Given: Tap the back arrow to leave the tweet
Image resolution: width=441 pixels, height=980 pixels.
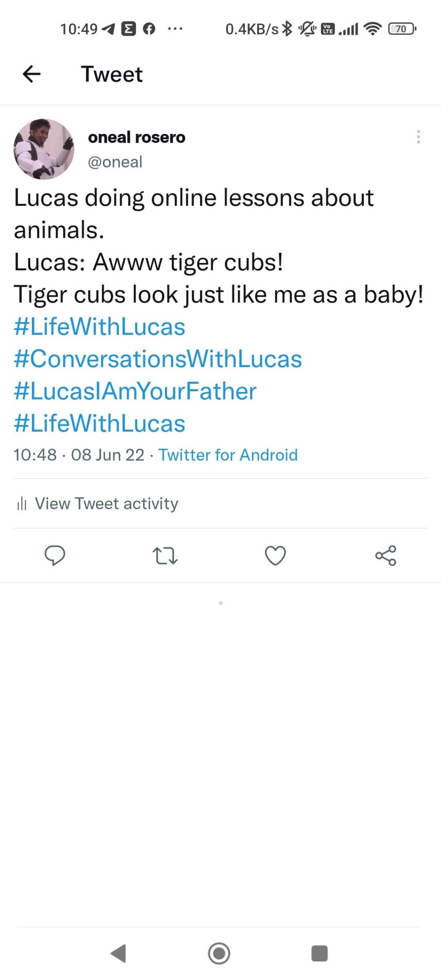Looking at the screenshot, I should tap(29, 74).
